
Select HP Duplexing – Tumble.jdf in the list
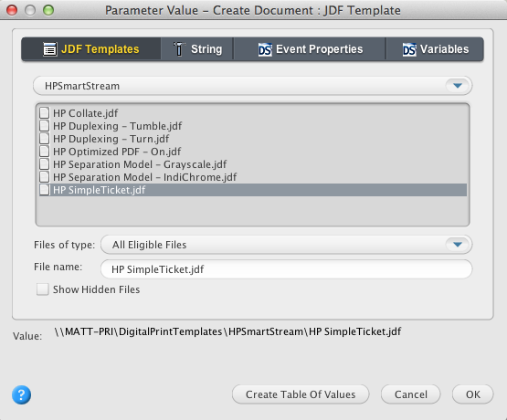click(x=253, y=126)
